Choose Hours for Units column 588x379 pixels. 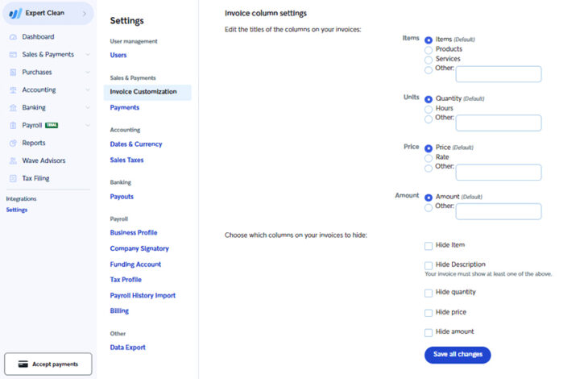(429, 108)
